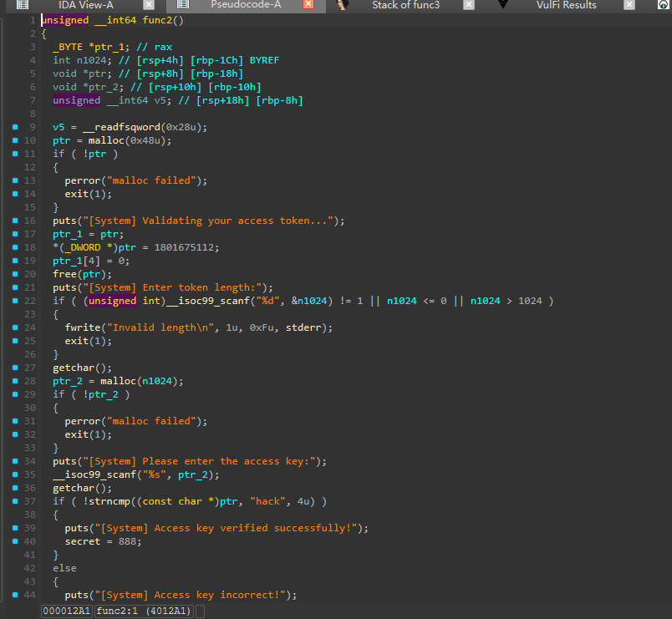Viewport: 672px width, 619px height.
Task: Select func2 in the function signature
Action: tap(157, 20)
